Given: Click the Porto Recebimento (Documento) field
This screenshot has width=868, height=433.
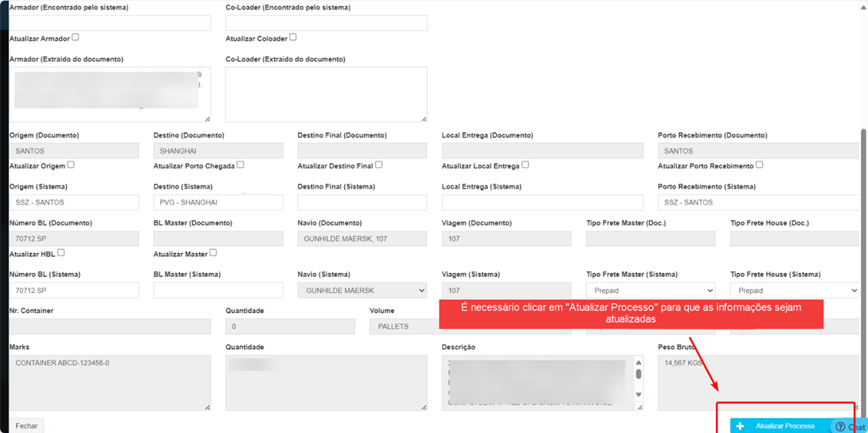Looking at the screenshot, I should coord(758,151).
